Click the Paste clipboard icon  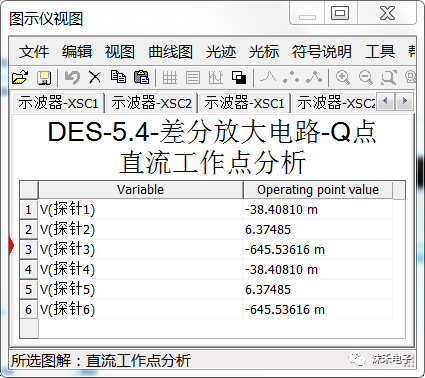142,77
